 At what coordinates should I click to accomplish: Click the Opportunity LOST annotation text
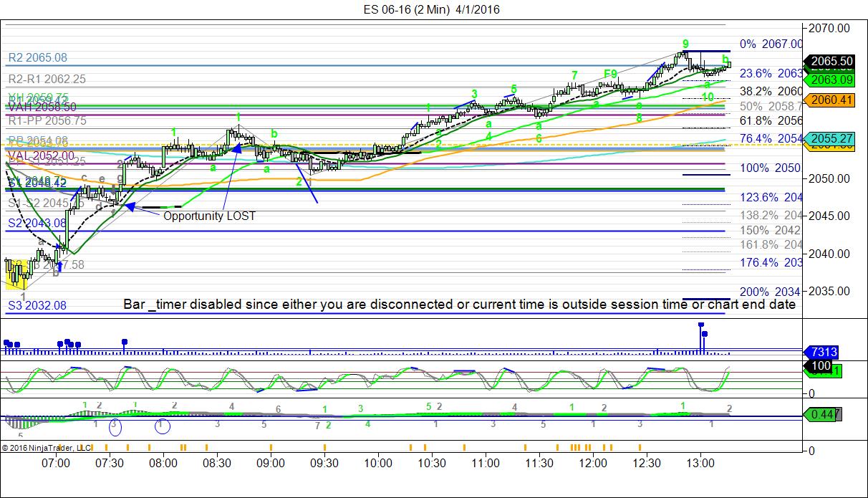click(x=209, y=215)
